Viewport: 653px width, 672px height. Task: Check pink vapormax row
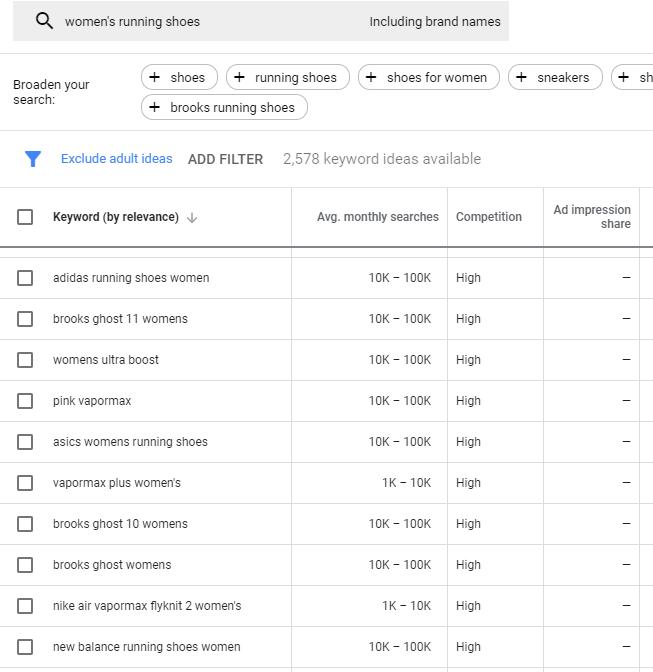25,401
